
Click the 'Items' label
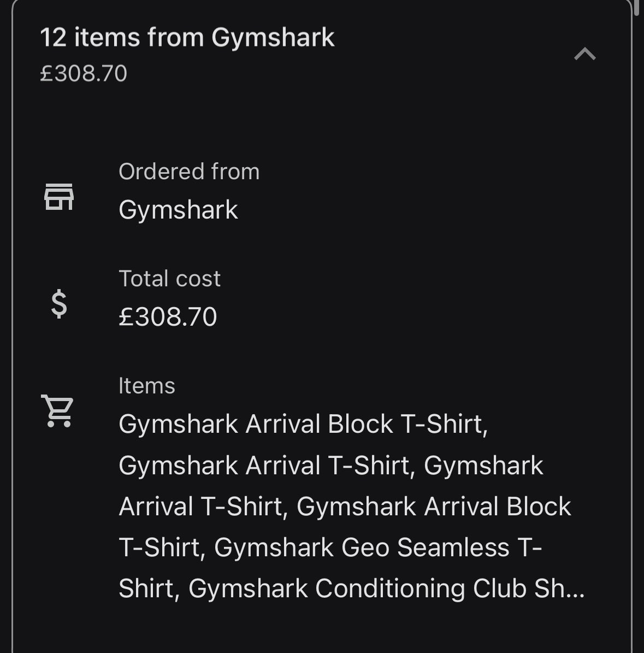tap(146, 386)
